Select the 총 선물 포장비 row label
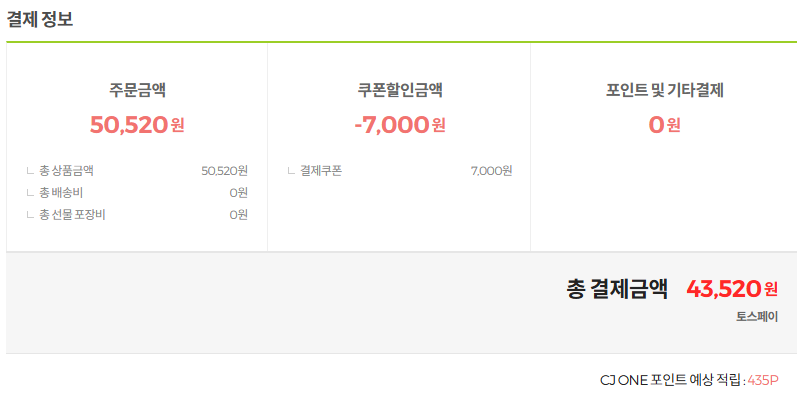Image resolution: width=797 pixels, height=407 pixels. pos(72,215)
